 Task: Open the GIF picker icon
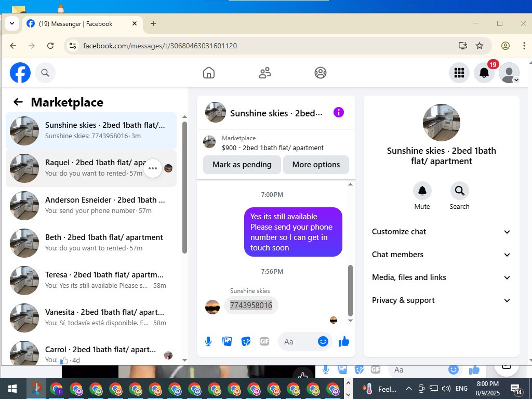point(264,341)
